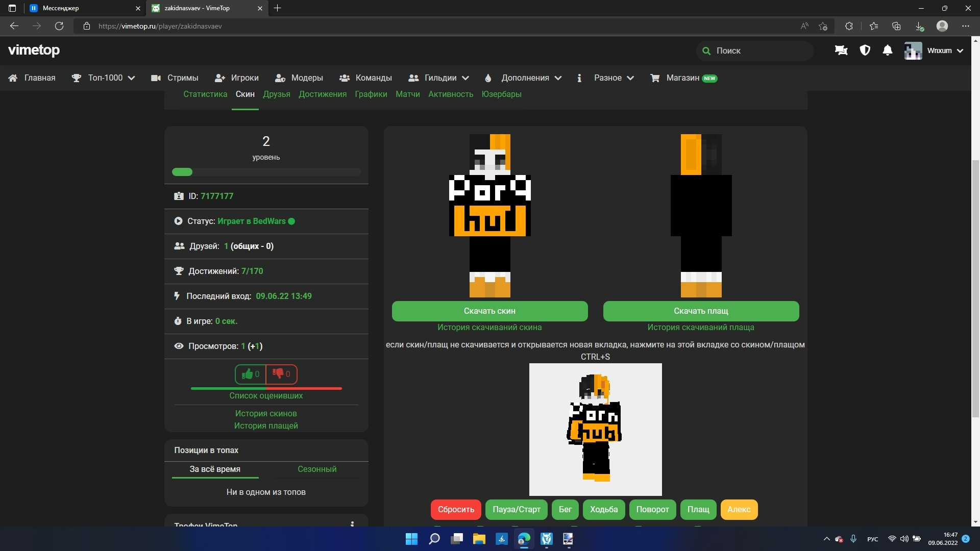Click the thumbs up like button
The height and width of the screenshot is (551, 980).
[x=251, y=374]
